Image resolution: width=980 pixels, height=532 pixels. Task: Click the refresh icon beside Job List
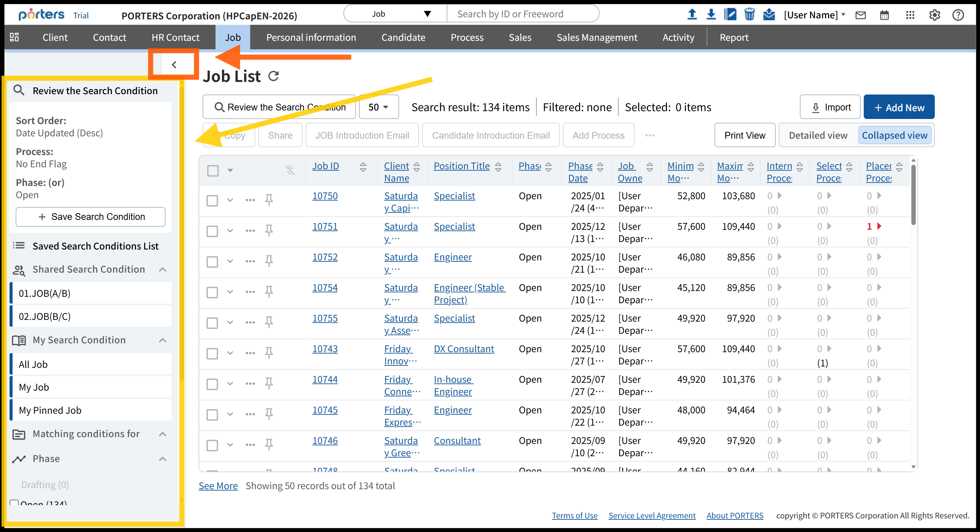pyautogui.click(x=274, y=76)
